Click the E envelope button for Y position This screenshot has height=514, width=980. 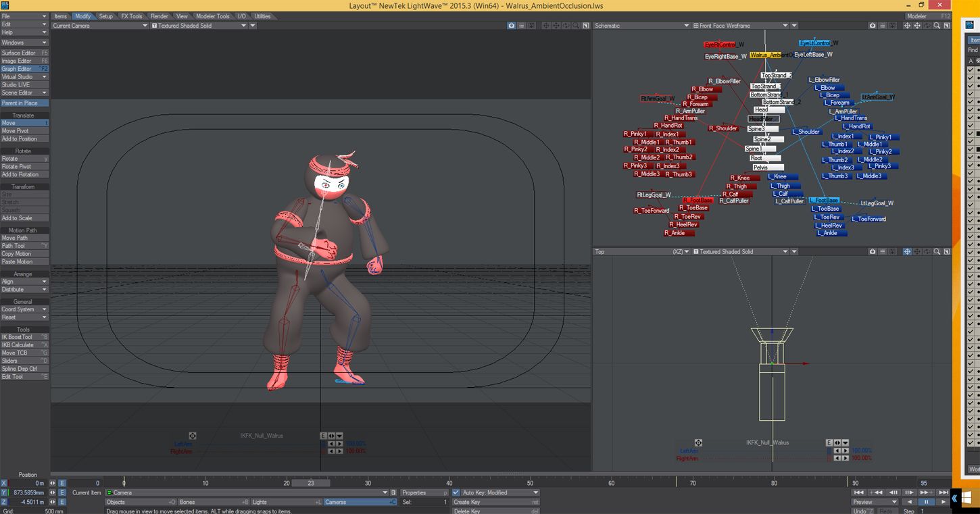click(62, 492)
